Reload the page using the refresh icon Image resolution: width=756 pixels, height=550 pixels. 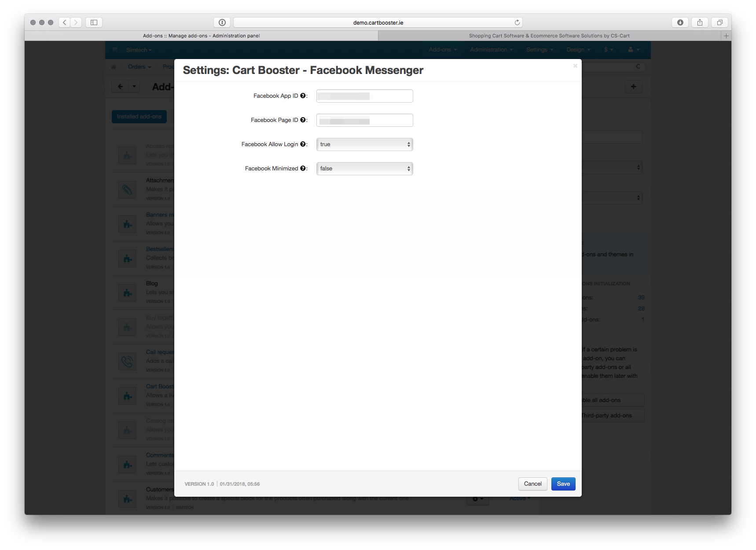(x=517, y=22)
